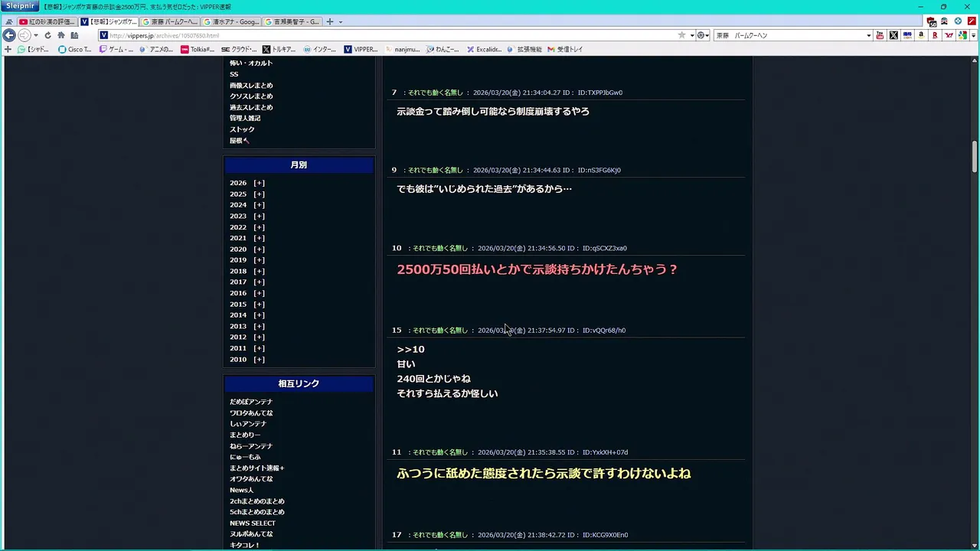
Task: Open the back/forward history dropdown
Action: [x=36, y=35]
